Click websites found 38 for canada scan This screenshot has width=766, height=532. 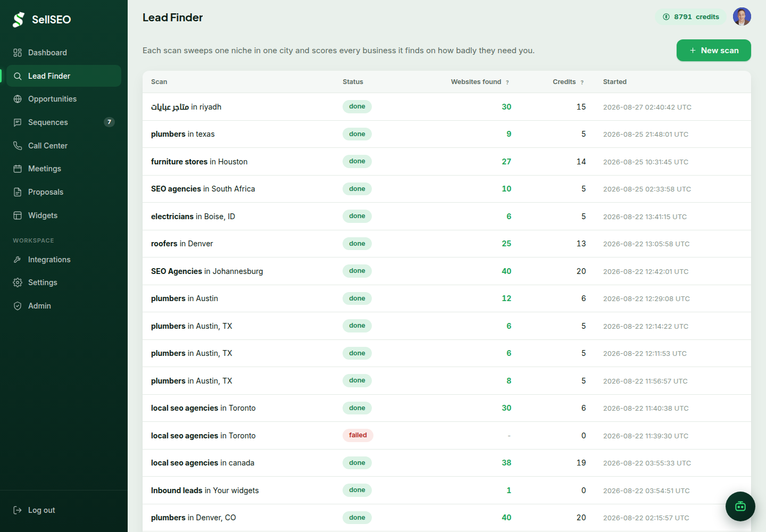pos(506,463)
